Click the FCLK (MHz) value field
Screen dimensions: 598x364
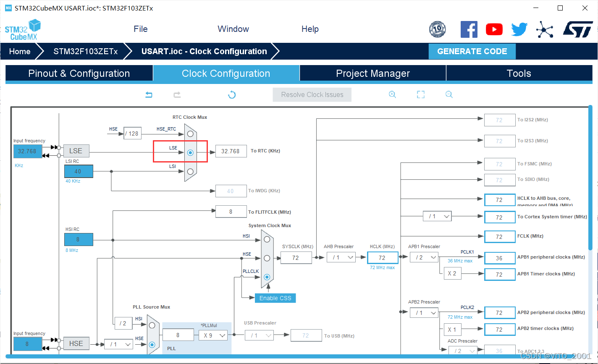click(500, 237)
